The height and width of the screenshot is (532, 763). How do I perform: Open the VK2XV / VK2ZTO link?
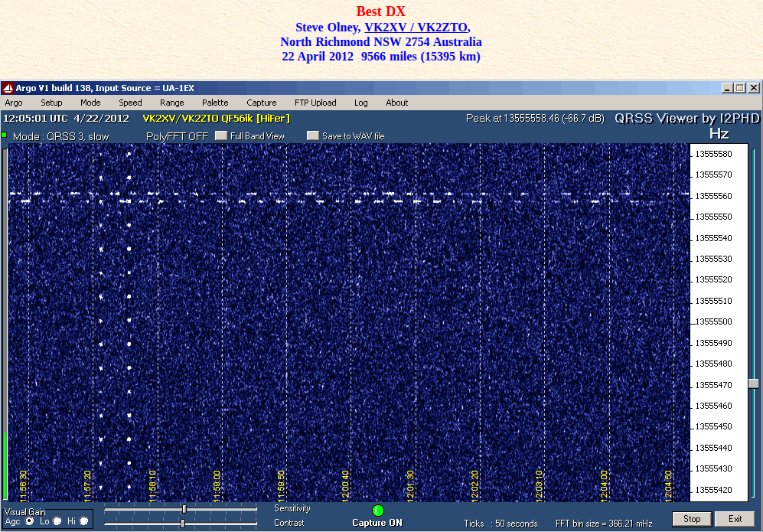pos(416,28)
